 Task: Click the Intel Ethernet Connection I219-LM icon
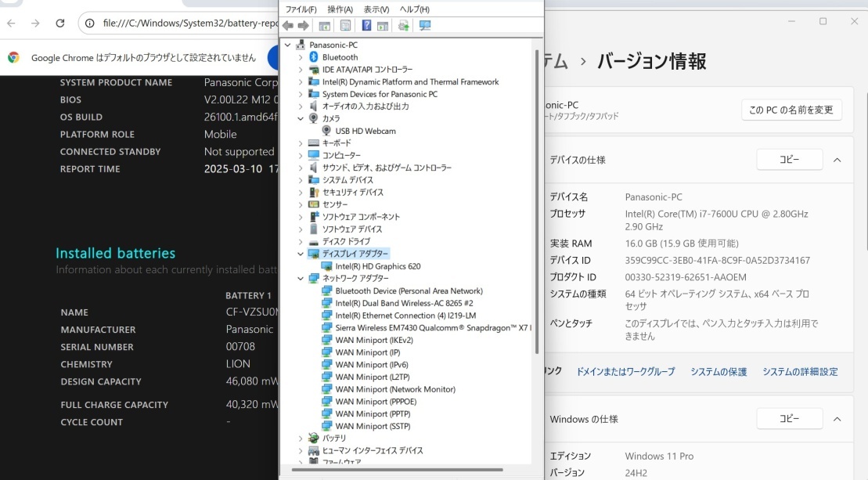click(x=326, y=316)
